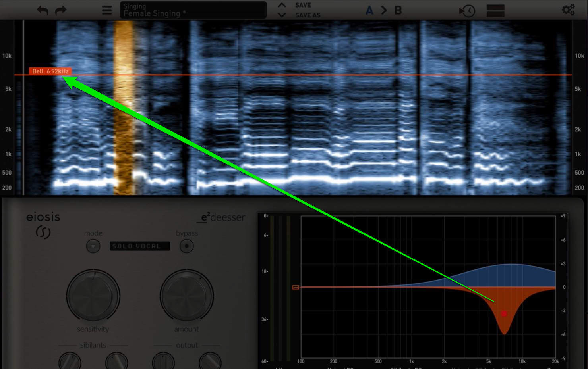Viewport: 588px width, 369px height.
Task: Click the SAVE preset button
Action: [x=303, y=5]
